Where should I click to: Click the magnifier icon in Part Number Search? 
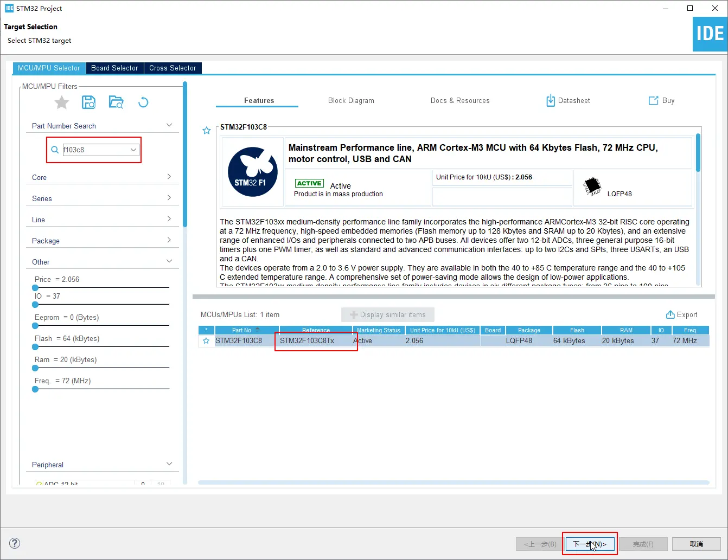tap(55, 150)
